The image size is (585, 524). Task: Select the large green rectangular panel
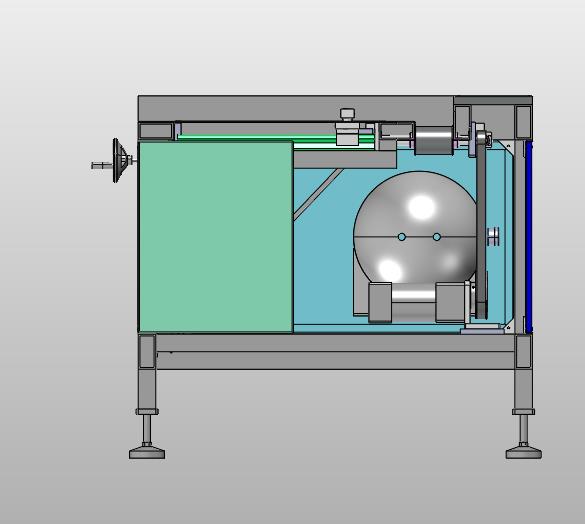coord(216,237)
